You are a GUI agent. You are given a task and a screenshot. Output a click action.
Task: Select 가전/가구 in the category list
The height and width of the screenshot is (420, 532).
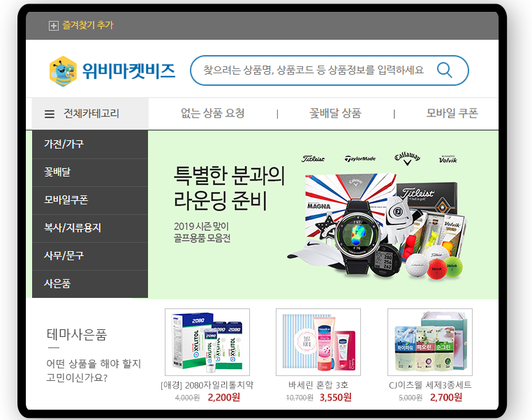pyautogui.click(x=90, y=144)
